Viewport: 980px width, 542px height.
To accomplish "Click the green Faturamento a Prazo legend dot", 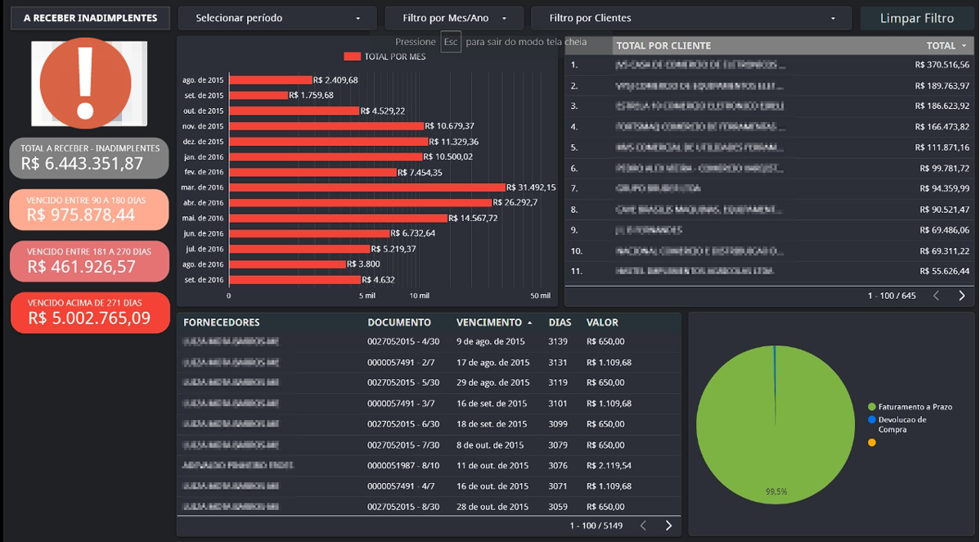I will [x=872, y=407].
